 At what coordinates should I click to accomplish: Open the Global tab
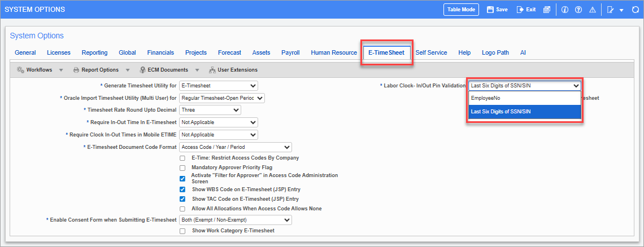(x=127, y=52)
